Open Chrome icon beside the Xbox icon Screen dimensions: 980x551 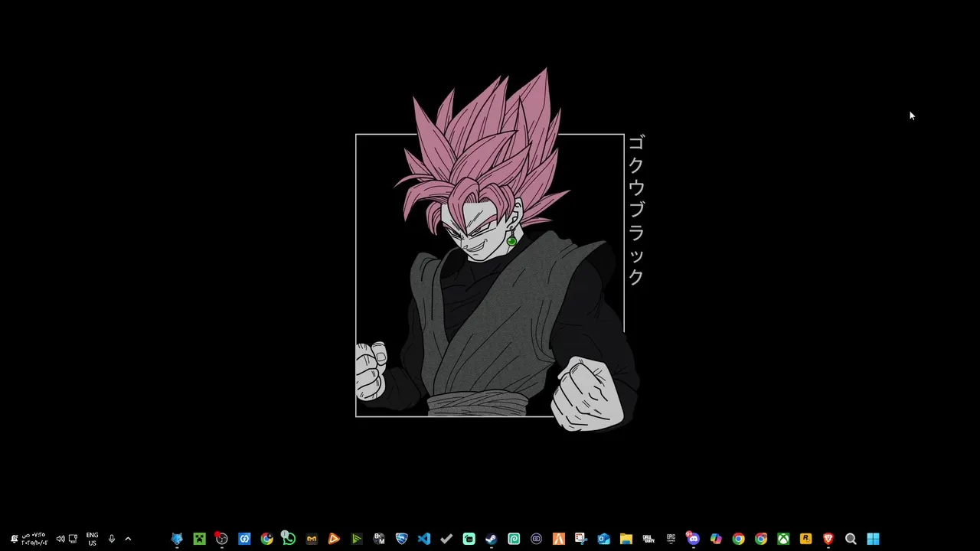click(x=761, y=539)
